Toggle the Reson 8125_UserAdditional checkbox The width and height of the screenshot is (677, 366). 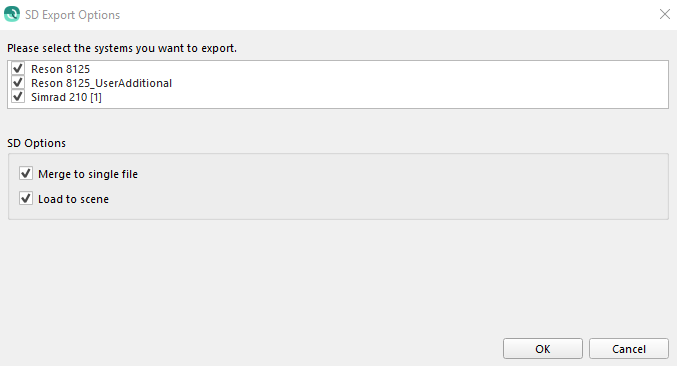tap(18, 82)
